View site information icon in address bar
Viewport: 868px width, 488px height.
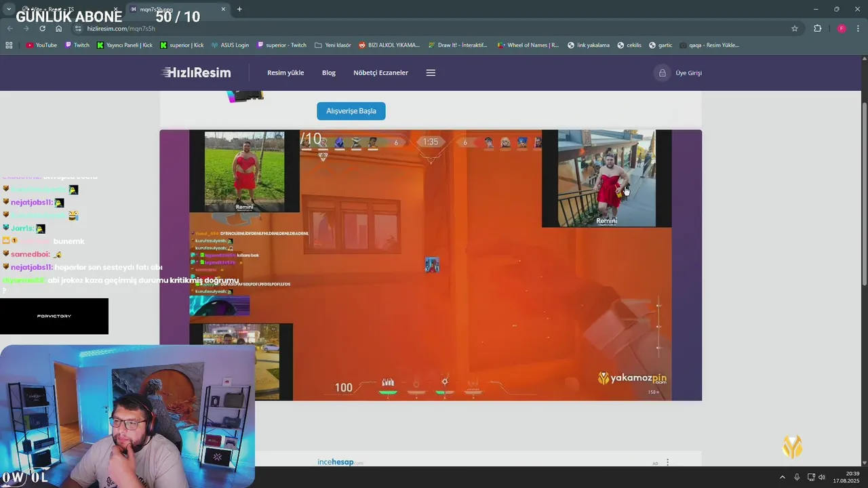[x=78, y=28]
